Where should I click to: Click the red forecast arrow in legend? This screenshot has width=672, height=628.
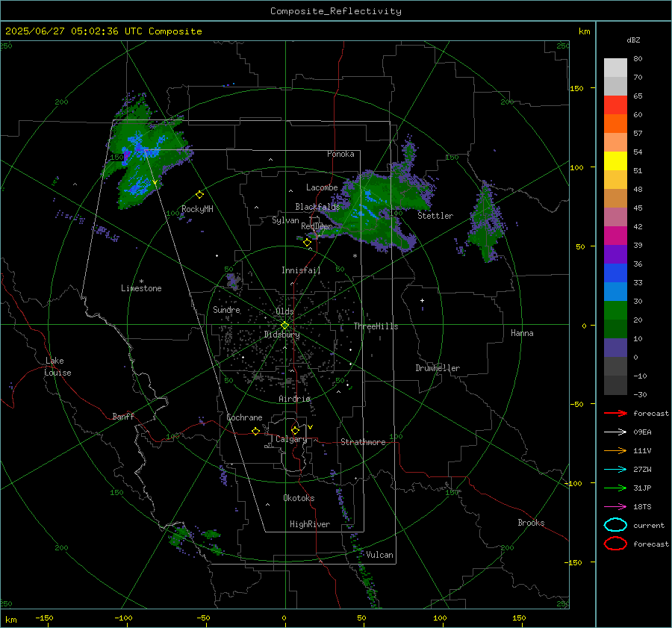(x=615, y=413)
